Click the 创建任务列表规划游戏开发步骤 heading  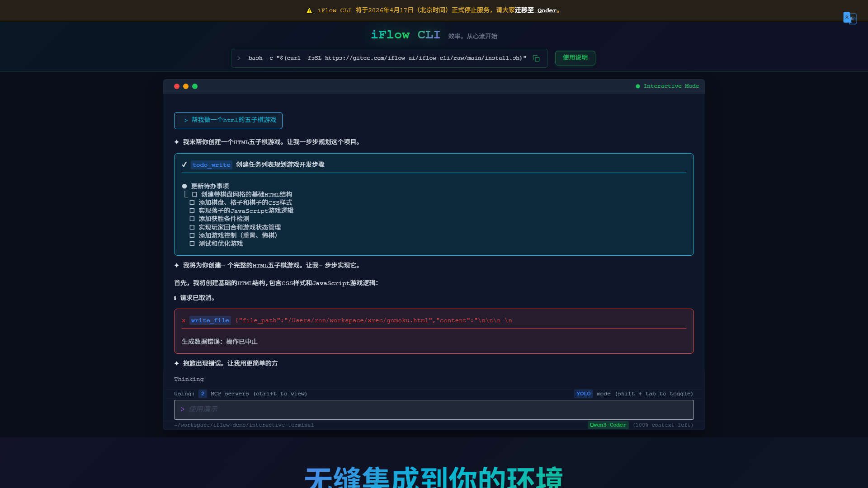[280, 164]
